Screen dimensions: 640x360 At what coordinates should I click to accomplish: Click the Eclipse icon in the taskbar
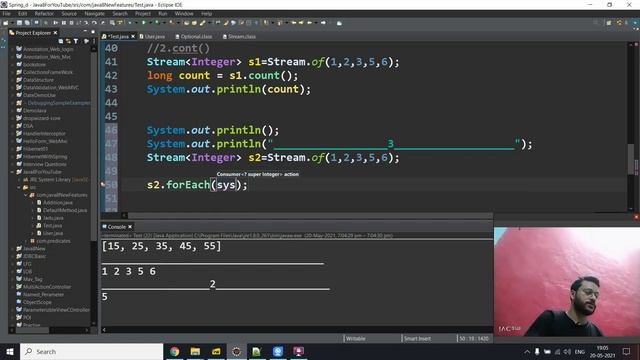coord(236,351)
